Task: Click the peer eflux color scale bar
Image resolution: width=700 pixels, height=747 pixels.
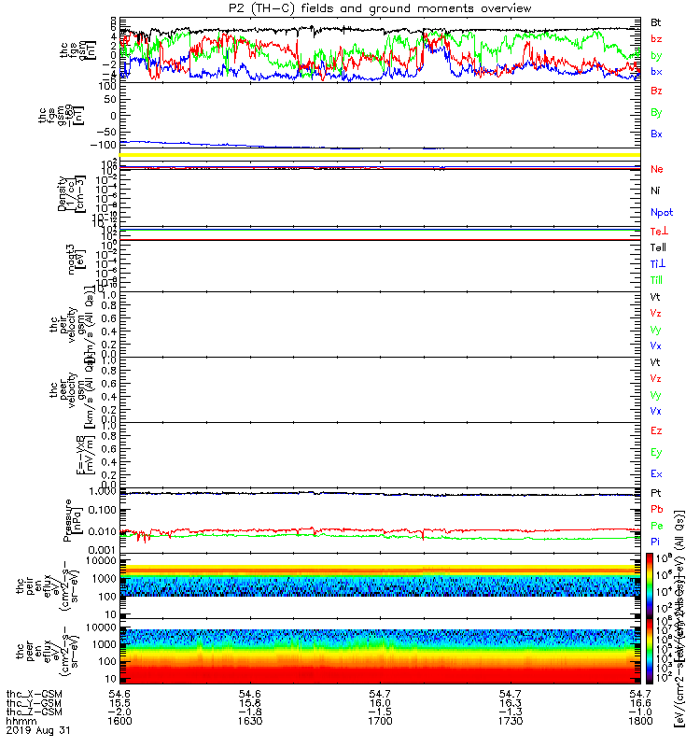Action: point(650,651)
